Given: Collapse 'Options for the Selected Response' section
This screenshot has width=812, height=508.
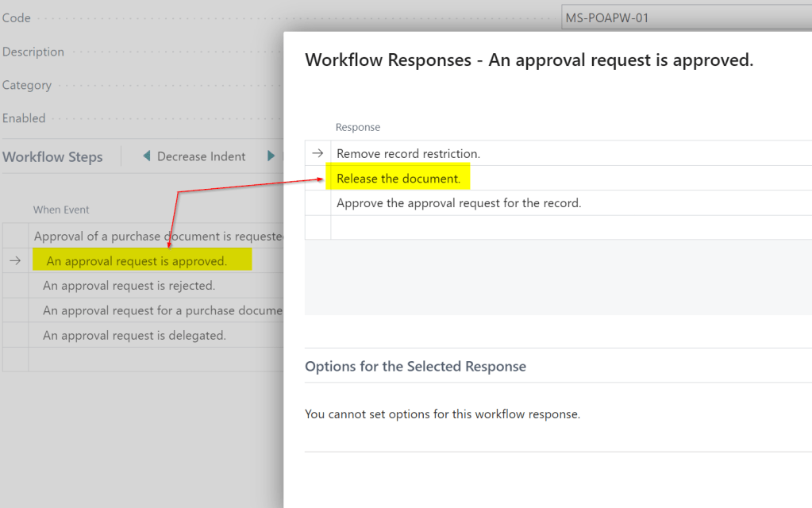Looking at the screenshot, I should (x=415, y=367).
